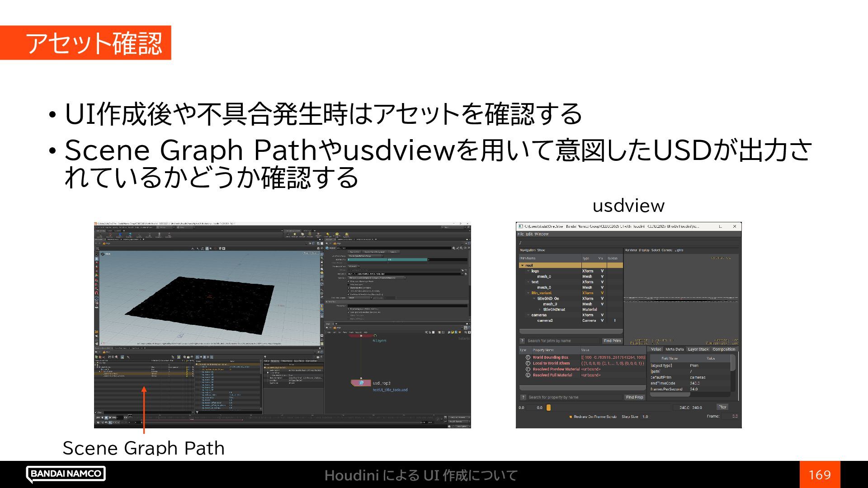The image size is (868, 488).
Task: Toggle visibility V of camera2 prim
Action: tap(602, 320)
